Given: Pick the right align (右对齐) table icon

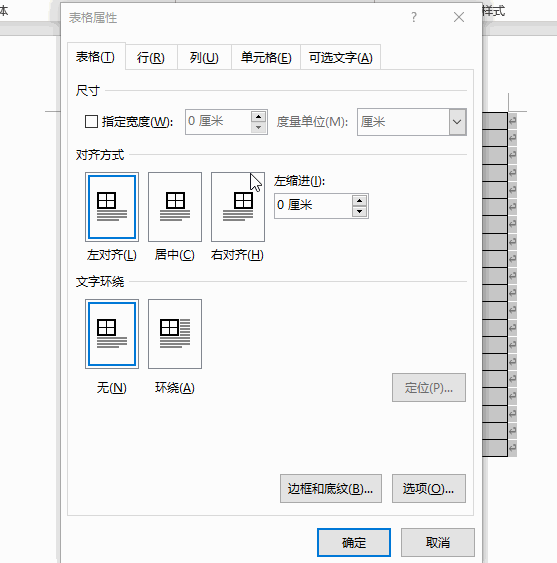Looking at the screenshot, I should point(238,207).
